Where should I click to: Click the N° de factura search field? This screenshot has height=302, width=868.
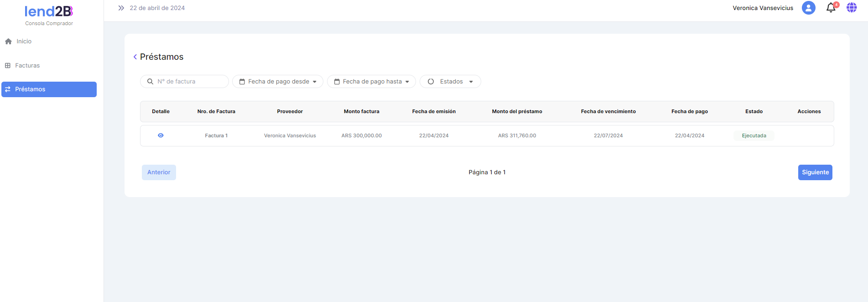pos(189,82)
